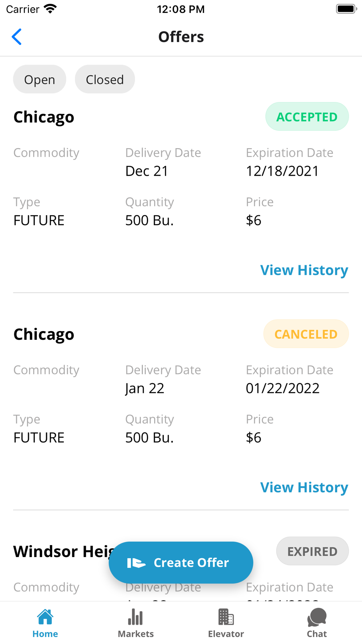Image resolution: width=362 pixels, height=644 pixels.
Task: Toggle the Open filter chip
Action: [x=39, y=79]
